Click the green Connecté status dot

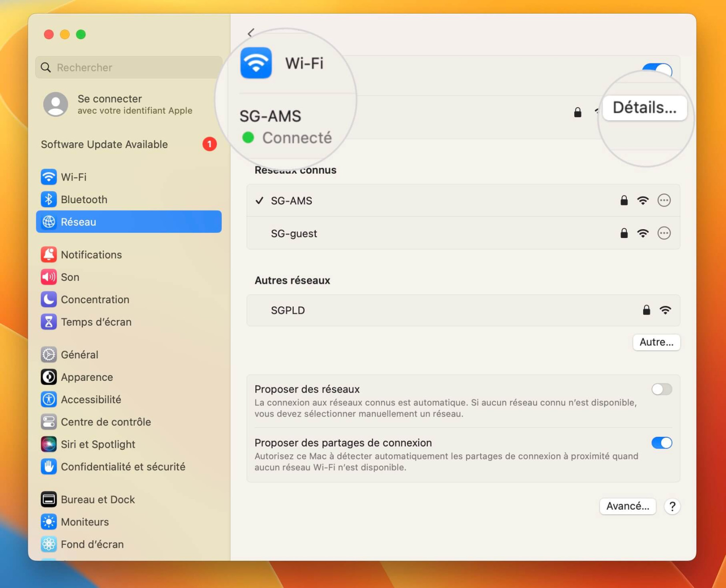coord(248,138)
